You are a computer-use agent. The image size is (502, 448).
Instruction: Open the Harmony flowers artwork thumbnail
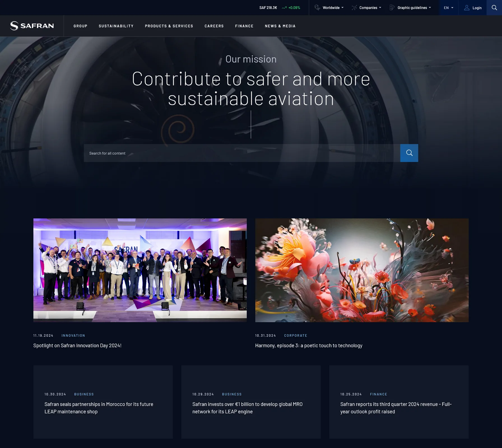[362, 270]
